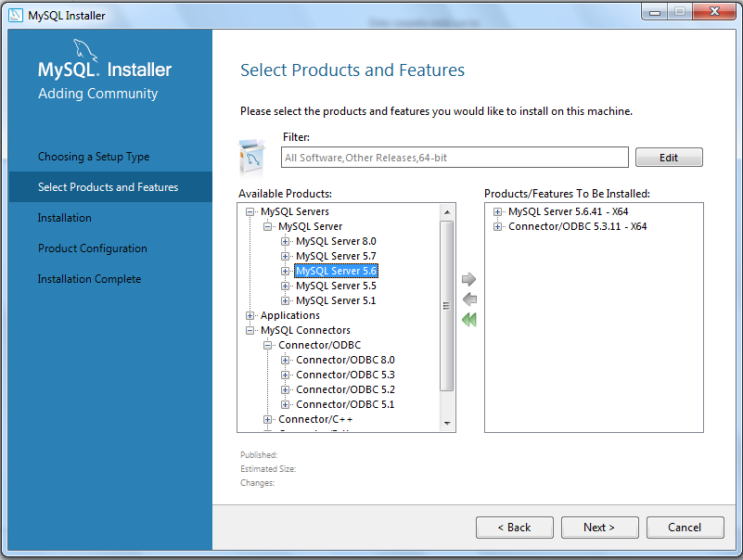Select Connector/ODBC 5.3.11 - X64 to be installed
743x560 pixels.
tap(578, 226)
